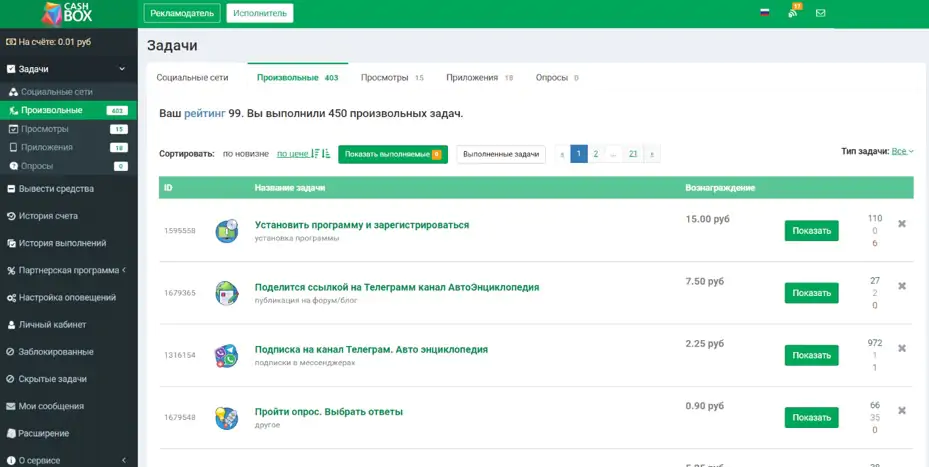The height and width of the screenshot is (467, 929).
Task: Click Показать for Установить программу task
Action: click(812, 231)
